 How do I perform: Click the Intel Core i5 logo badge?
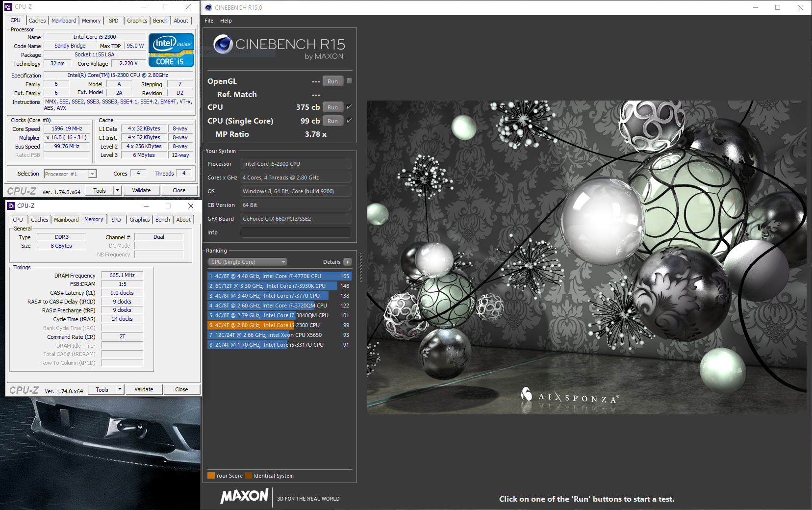pyautogui.click(x=171, y=50)
